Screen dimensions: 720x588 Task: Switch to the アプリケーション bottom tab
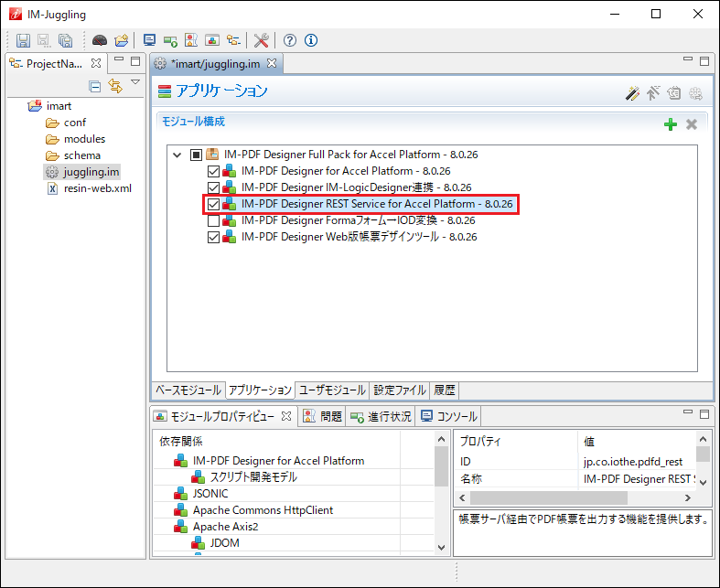tap(260, 390)
